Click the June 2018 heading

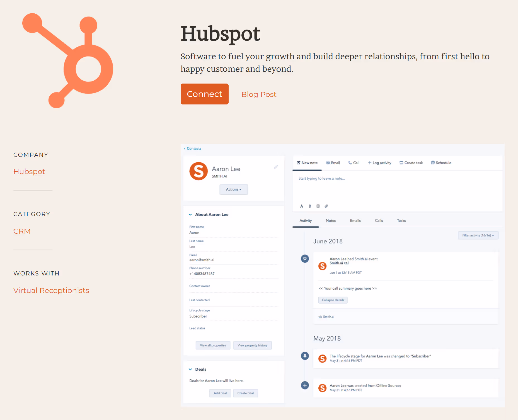tap(328, 241)
